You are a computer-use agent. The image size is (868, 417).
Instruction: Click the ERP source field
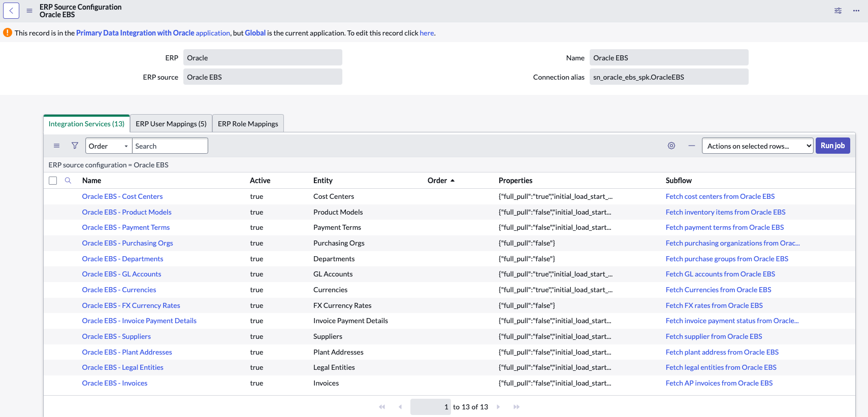point(263,77)
